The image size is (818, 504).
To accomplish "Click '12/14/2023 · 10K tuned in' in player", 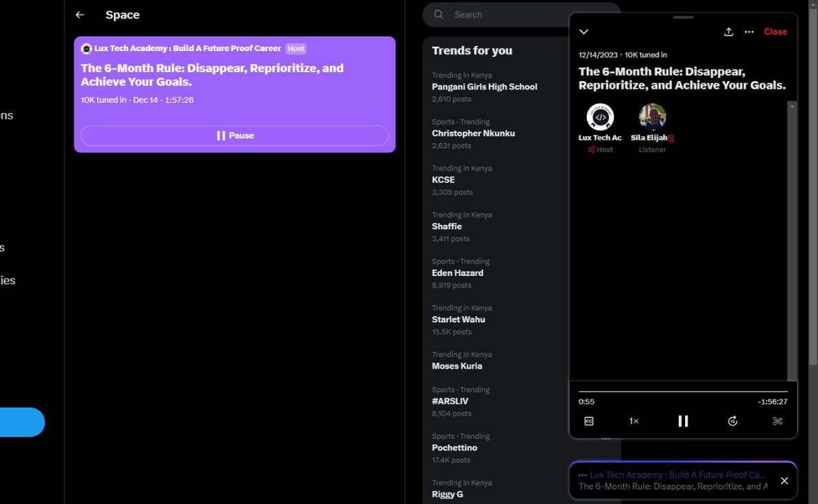I will point(623,54).
